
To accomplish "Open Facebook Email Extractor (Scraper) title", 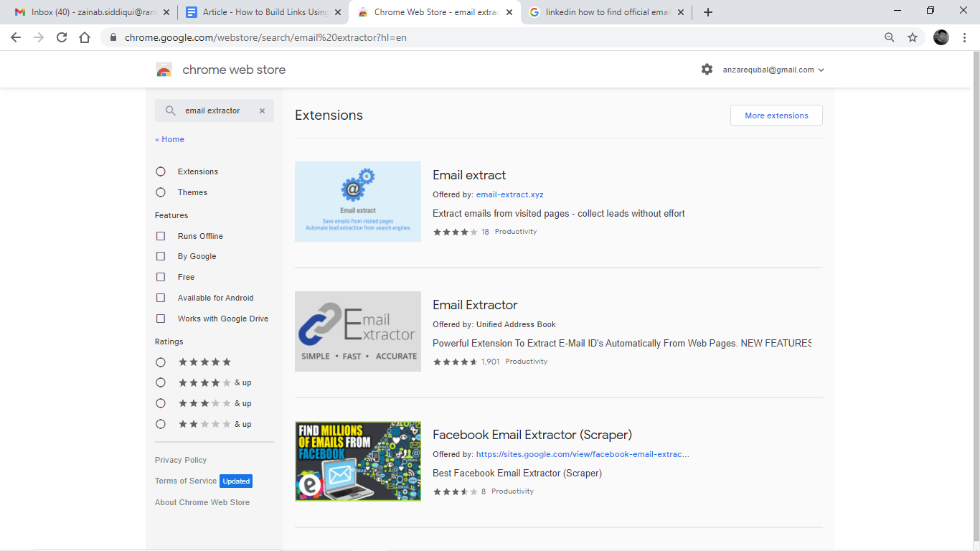I will (532, 435).
